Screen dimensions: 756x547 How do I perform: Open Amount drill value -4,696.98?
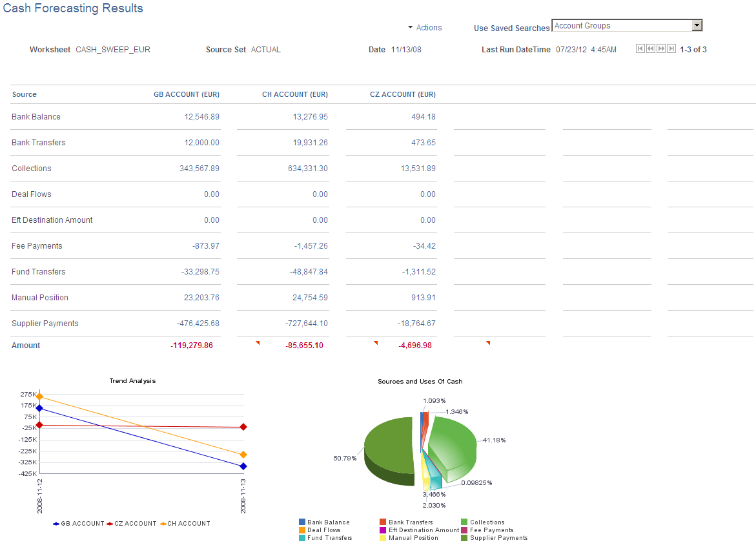point(415,346)
